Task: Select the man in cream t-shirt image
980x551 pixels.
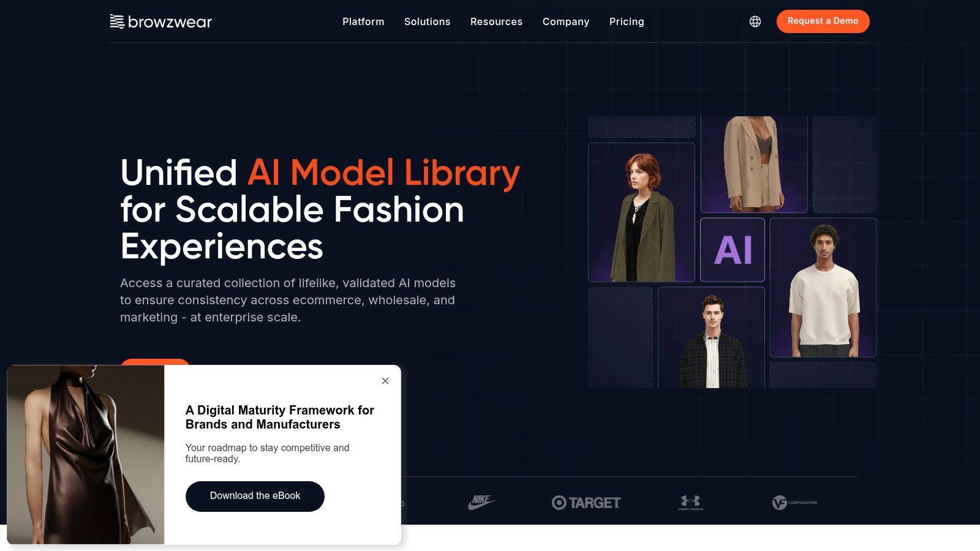Action: click(823, 288)
